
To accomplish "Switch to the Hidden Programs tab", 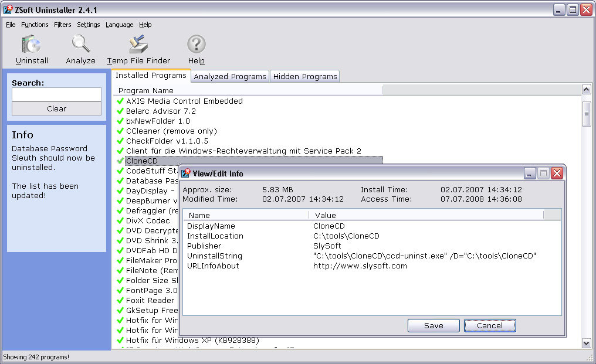I will (x=305, y=76).
